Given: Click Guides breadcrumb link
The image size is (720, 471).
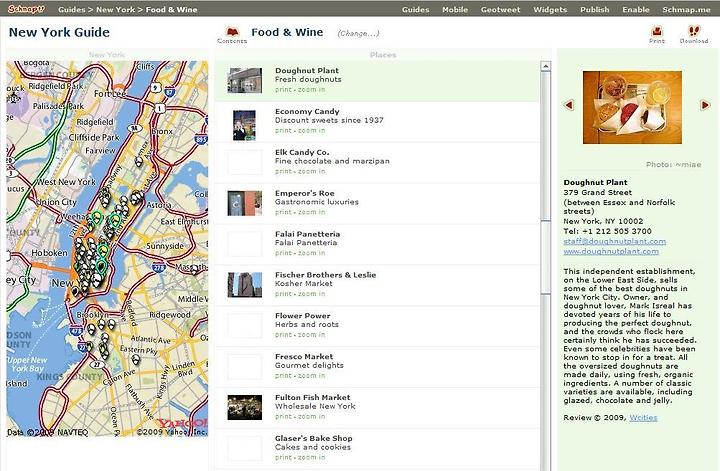Looking at the screenshot, I should tap(72, 9).
